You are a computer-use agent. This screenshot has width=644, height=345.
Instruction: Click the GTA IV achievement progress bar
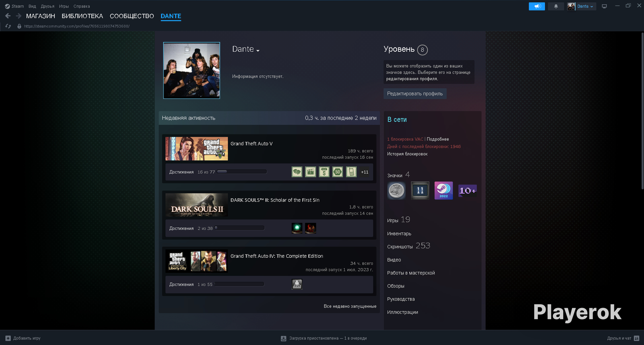(239, 284)
